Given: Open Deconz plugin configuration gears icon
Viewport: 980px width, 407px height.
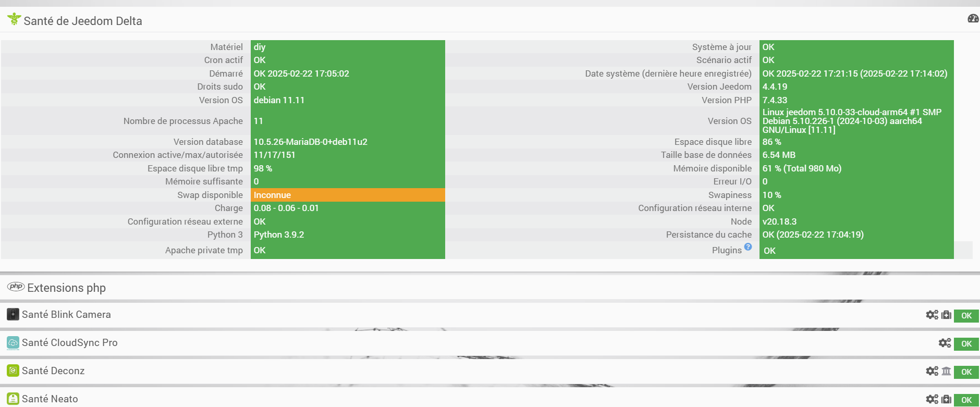Looking at the screenshot, I should pyautogui.click(x=932, y=371).
